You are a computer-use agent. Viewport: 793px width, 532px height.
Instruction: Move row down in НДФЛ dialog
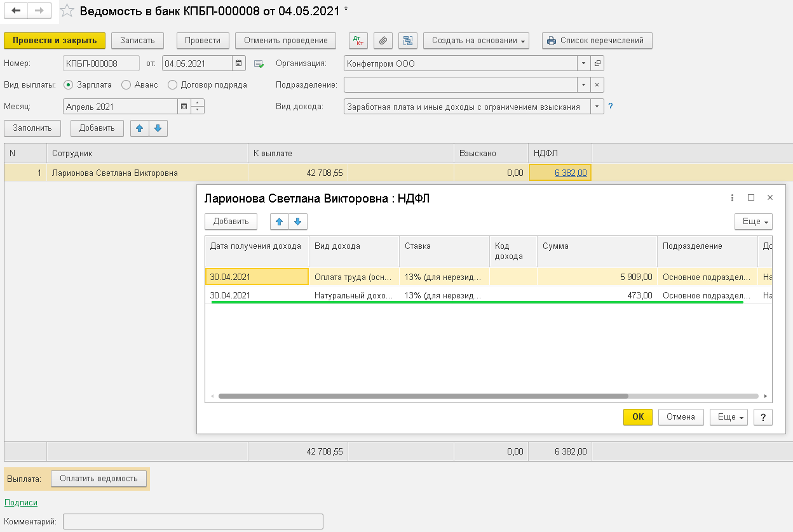click(298, 222)
